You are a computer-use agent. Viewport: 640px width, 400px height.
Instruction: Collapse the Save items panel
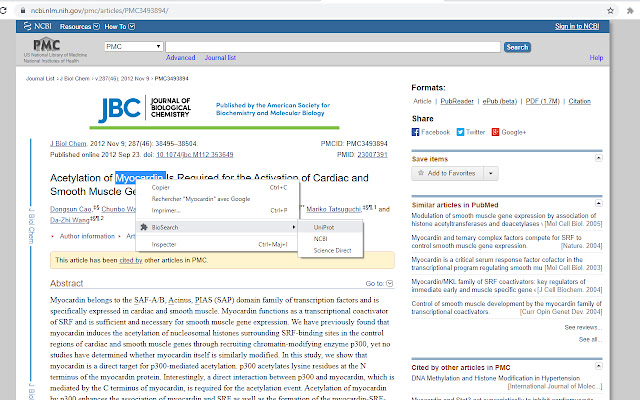pyautogui.click(x=598, y=158)
